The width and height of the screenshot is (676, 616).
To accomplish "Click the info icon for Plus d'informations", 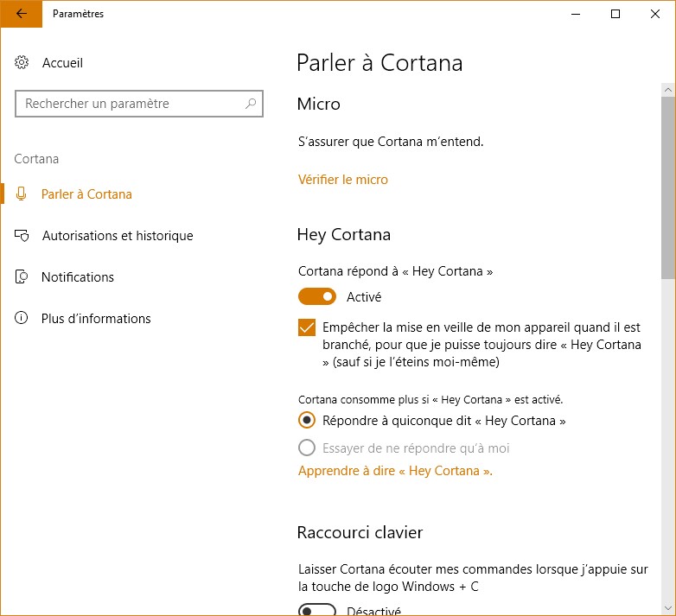I will (22, 319).
